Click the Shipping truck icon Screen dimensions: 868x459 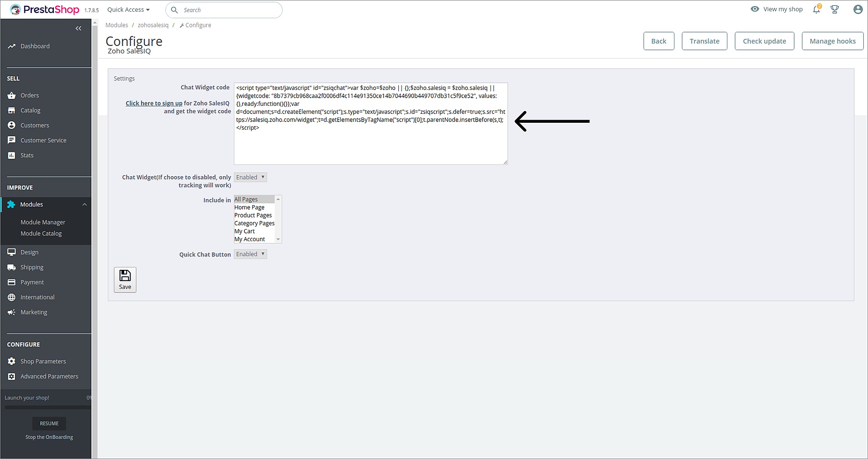coord(12,267)
